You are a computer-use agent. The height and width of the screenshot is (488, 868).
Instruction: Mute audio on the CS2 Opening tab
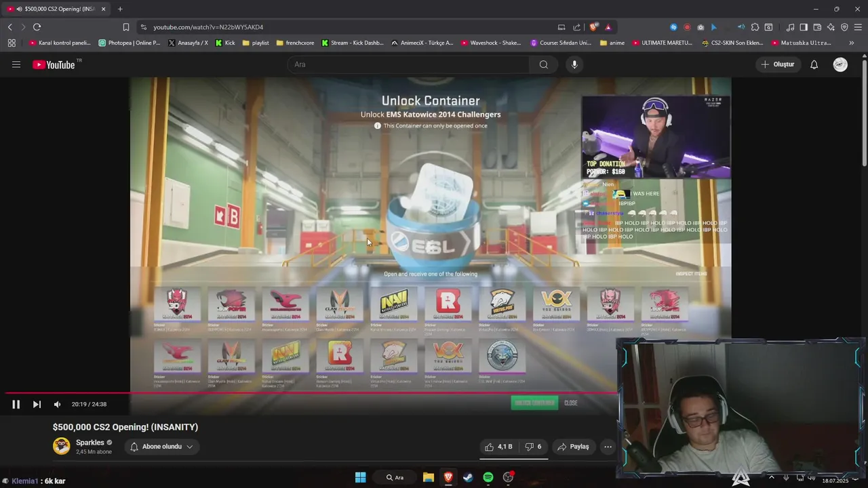(x=19, y=9)
